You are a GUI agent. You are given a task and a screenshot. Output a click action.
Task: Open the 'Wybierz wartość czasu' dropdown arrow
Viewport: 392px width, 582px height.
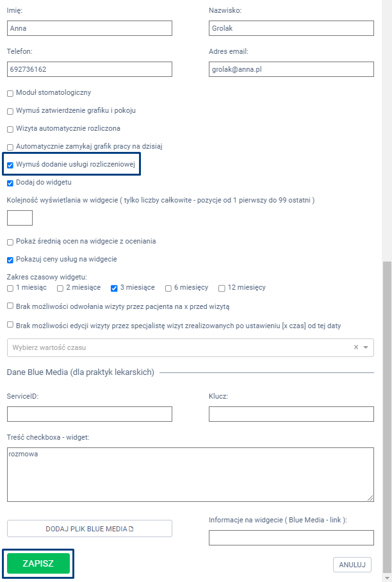point(366,347)
